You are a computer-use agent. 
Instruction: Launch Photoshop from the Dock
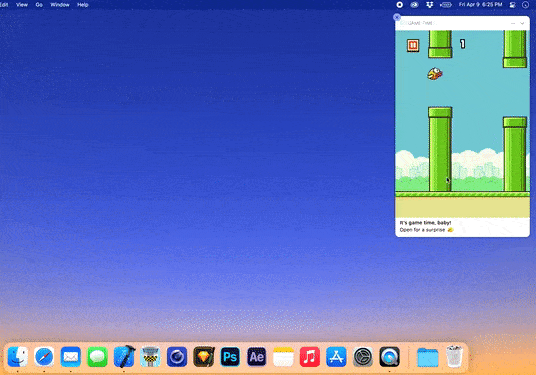230,357
